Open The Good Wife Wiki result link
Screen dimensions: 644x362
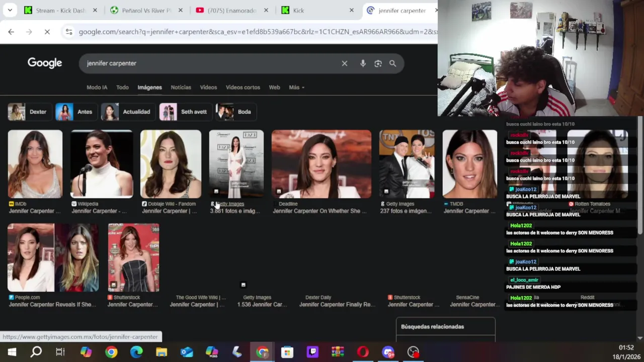[197, 301]
